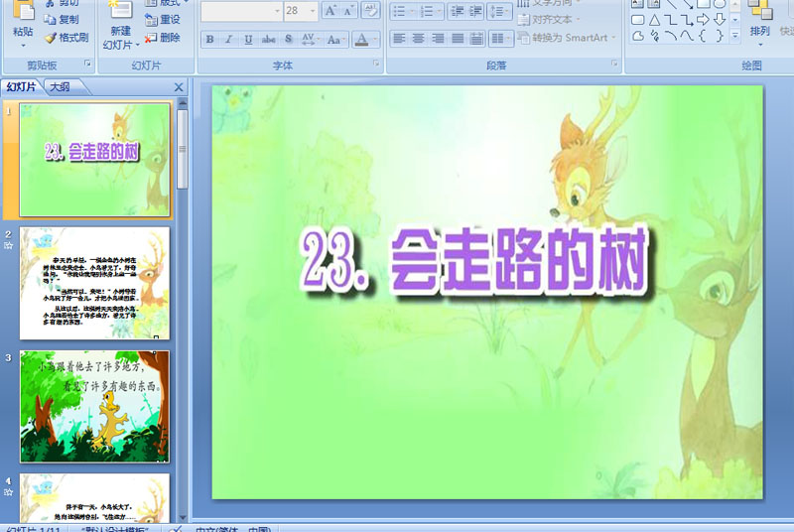Click 重设 to reset the slide

[163, 19]
